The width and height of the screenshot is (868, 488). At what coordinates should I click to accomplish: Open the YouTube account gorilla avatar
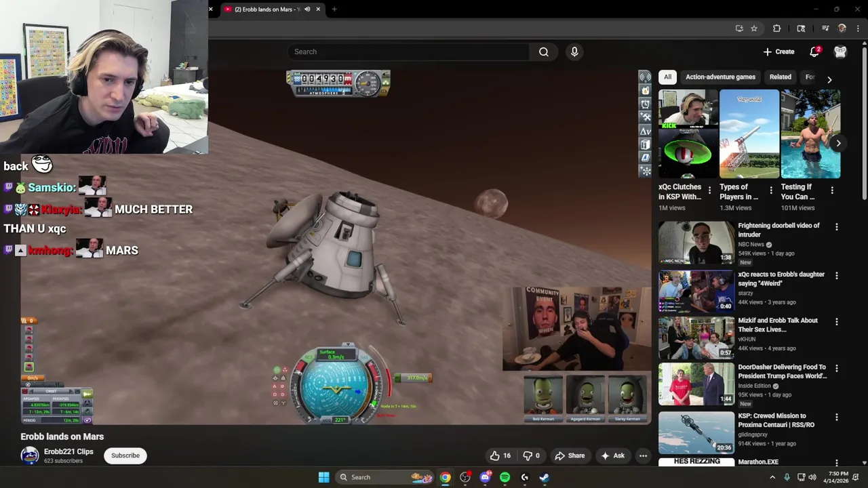pyautogui.click(x=840, y=52)
